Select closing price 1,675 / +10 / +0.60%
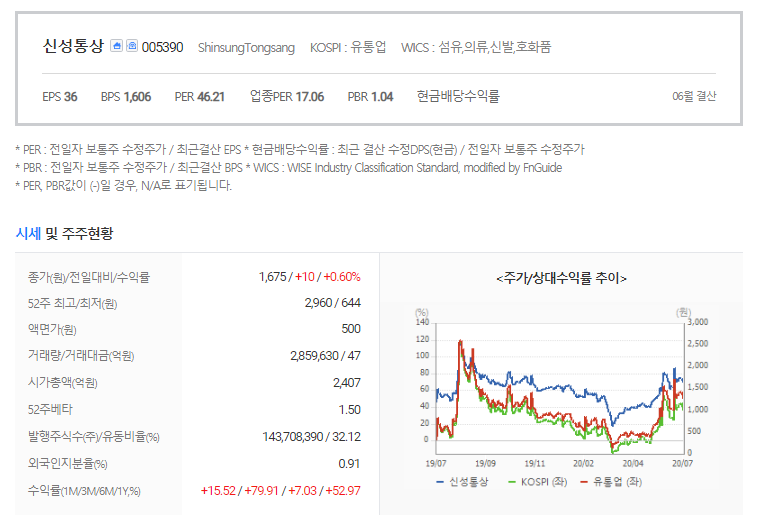This screenshot has height=515, width=760. (x=310, y=277)
